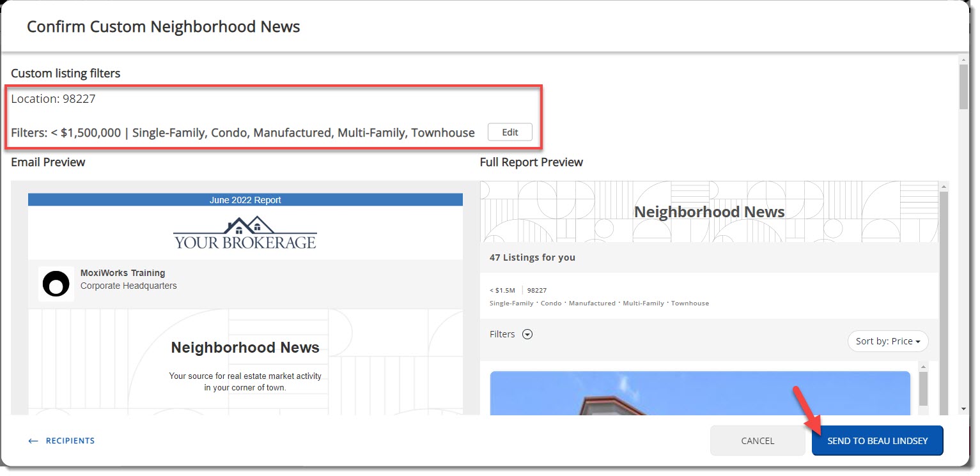Click the Edit button beside listing filters
Screen dimensions: 980x476
coord(509,132)
